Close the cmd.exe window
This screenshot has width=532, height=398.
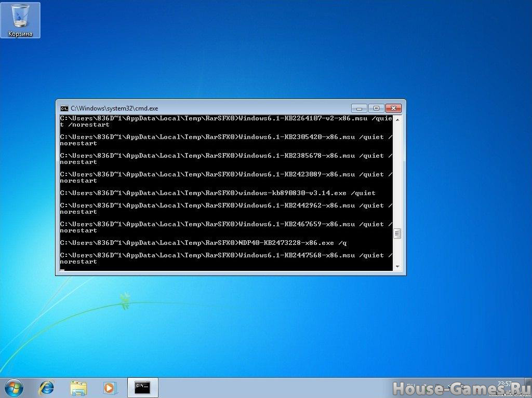[393, 108]
